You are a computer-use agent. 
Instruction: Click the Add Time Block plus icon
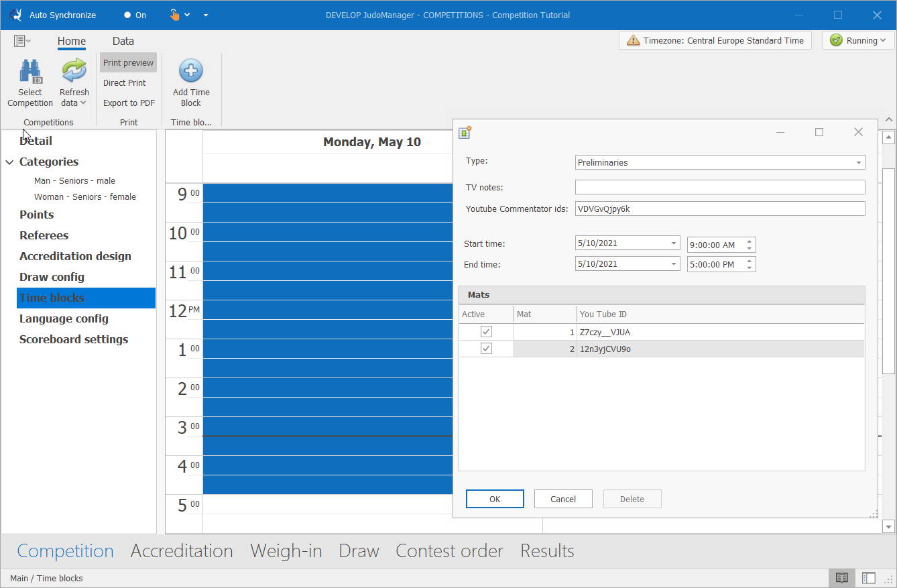click(x=191, y=71)
